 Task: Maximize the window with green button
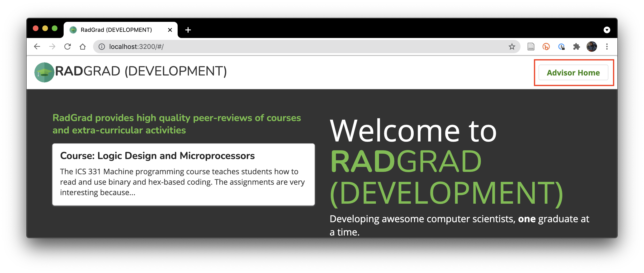55,28
